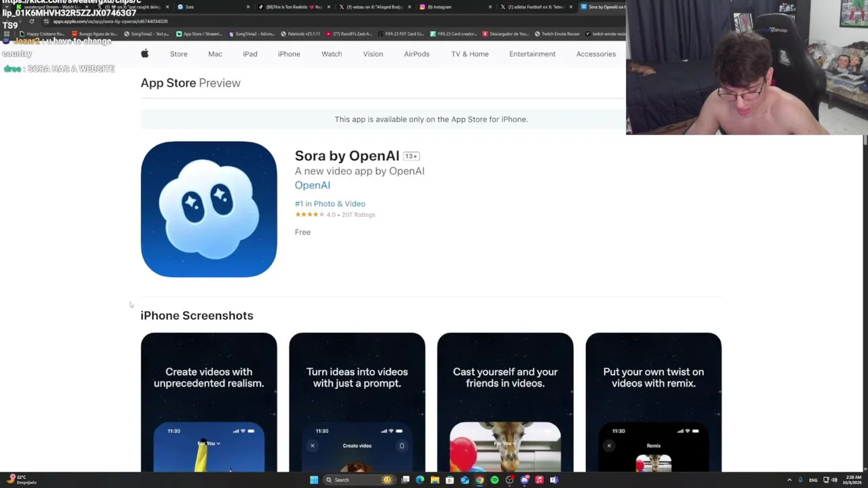Image resolution: width=868 pixels, height=488 pixels.
Task: Open the 'Create videos with unprecedented realism' screenshot
Action: [x=209, y=402]
